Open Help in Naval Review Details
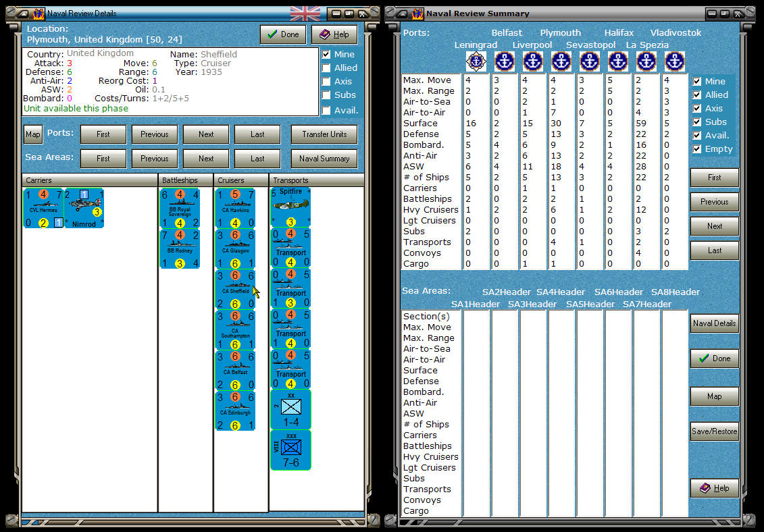Viewport: 764px width, 532px height. click(x=334, y=34)
